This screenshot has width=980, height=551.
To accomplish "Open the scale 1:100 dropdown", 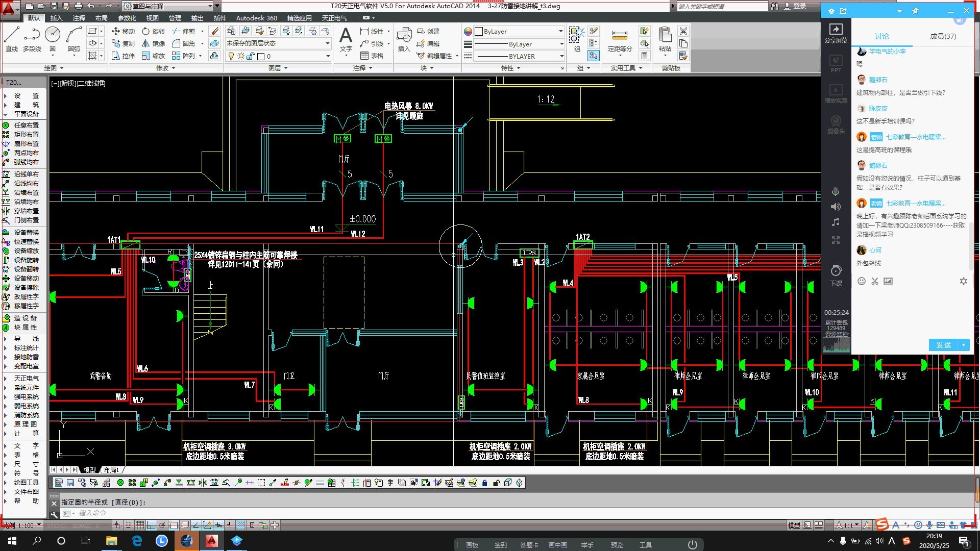I will (23, 525).
